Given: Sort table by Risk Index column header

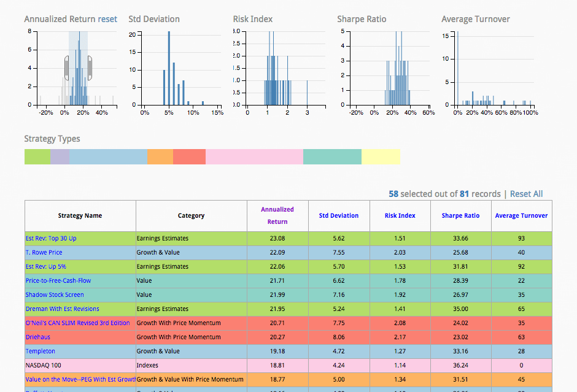Looking at the screenshot, I should pos(400,215).
